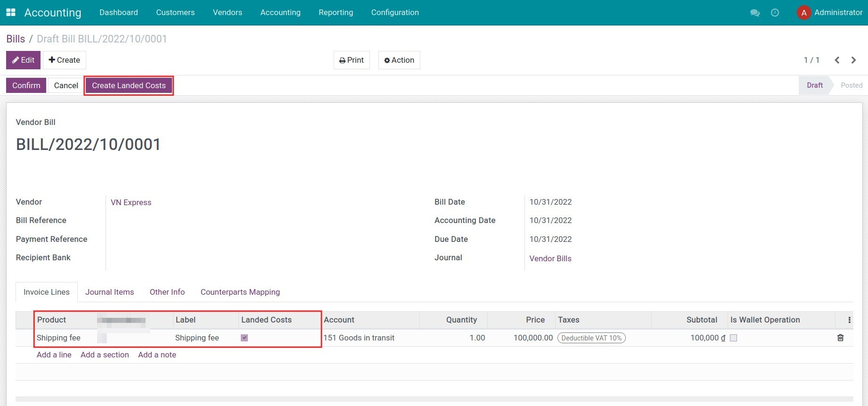Expand the Configuration menu

point(394,13)
